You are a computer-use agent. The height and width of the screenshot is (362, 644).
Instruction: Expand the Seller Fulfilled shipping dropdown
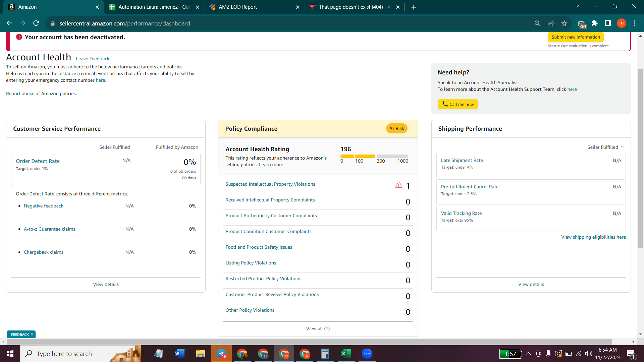coord(605,147)
